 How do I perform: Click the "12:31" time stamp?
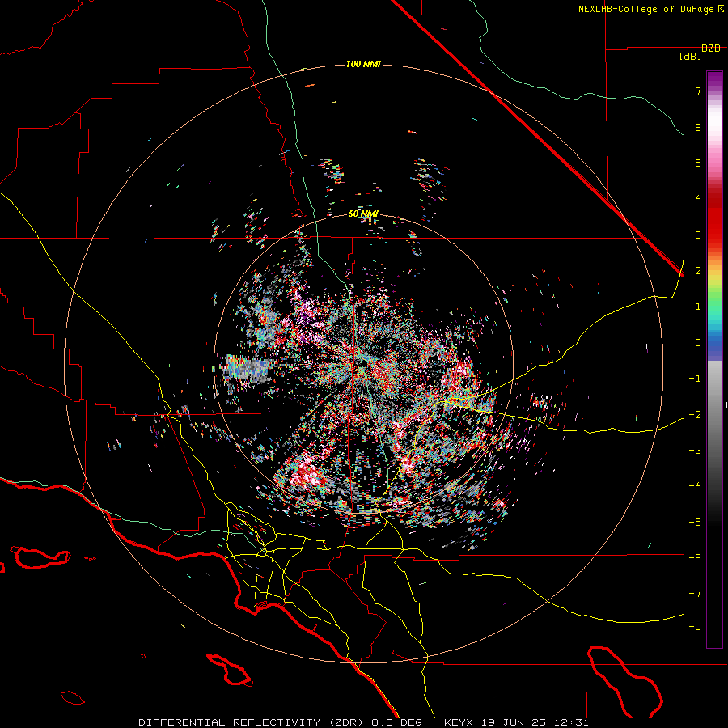tap(570, 722)
